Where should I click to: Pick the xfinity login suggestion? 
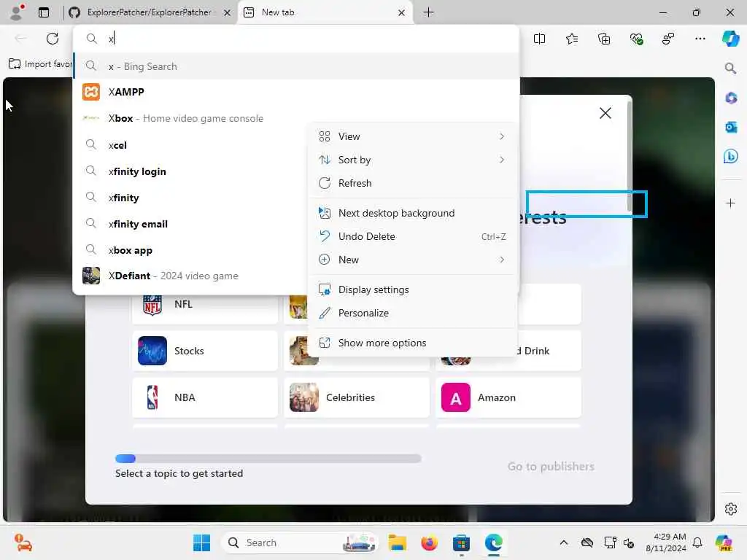[x=190, y=171]
